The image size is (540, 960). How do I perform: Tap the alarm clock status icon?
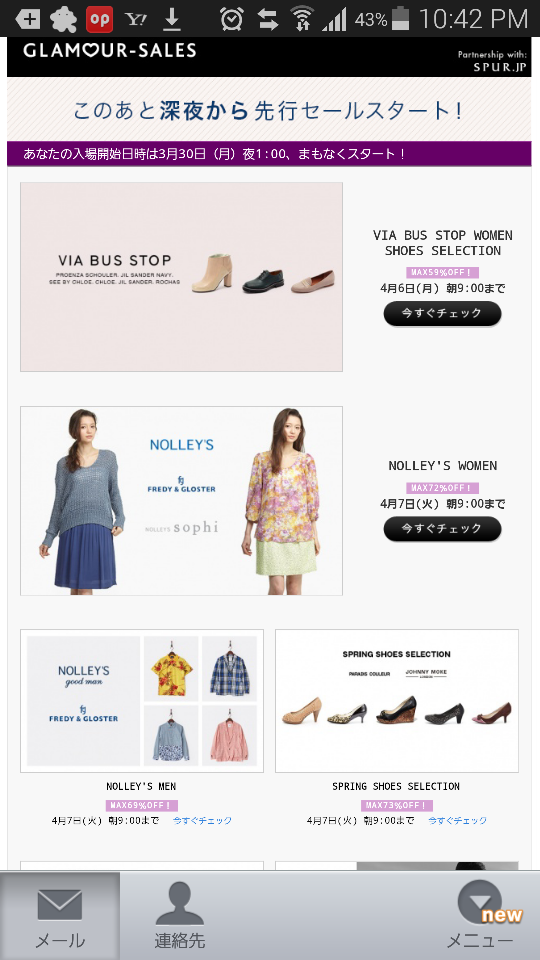232,20
